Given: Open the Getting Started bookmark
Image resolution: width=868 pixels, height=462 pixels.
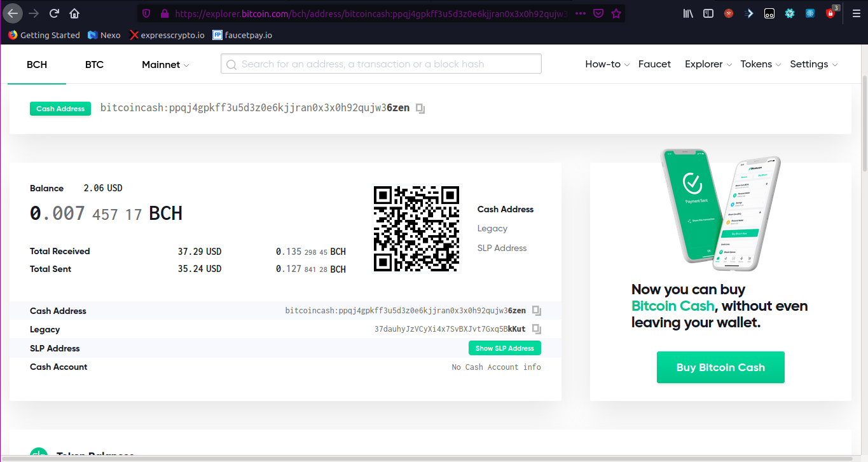Looking at the screenshot, I should [44, 35].
